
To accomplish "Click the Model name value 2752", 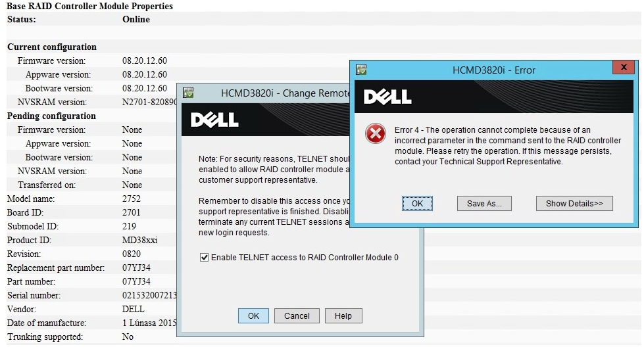I will (132, 198).
